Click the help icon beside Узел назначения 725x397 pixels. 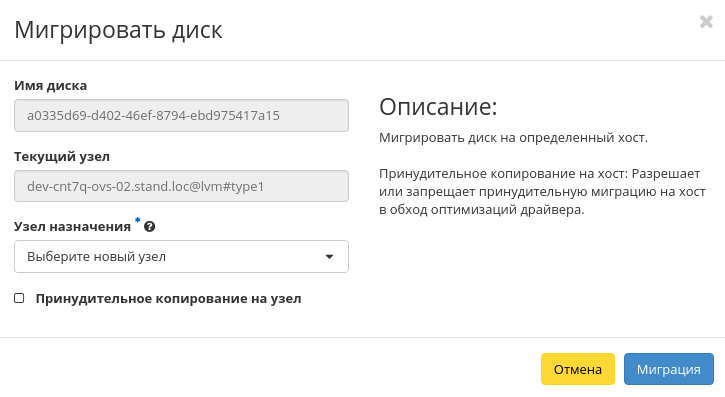149,227
